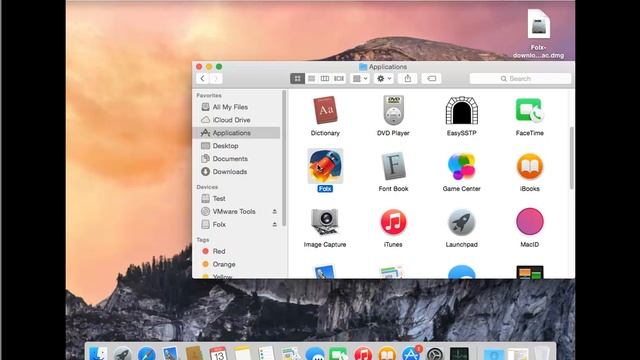Open Finder from the Dock
This screenshot has height=360, width=640.
pyautogui.click(x=98, y=353)
